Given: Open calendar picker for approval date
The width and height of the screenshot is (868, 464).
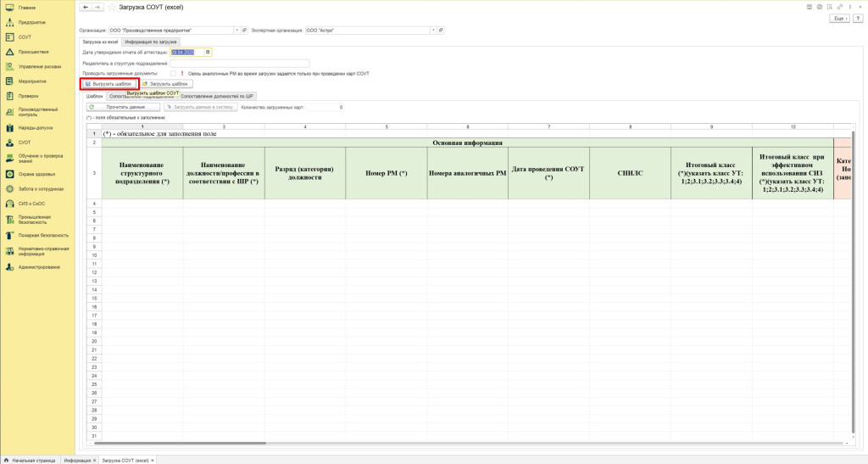Looking at the screenshot, I should pos(209,52).
